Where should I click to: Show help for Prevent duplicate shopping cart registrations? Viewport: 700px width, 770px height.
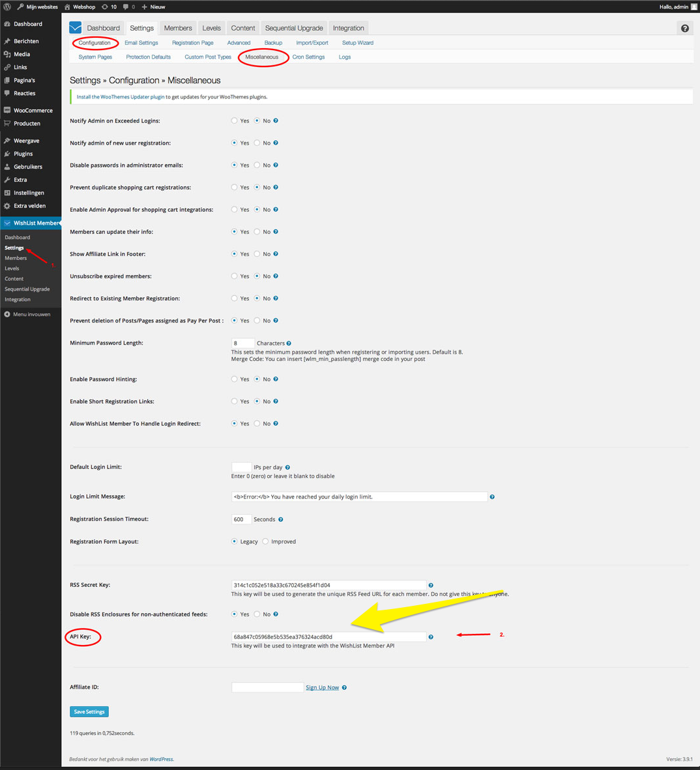click(276, 188)
